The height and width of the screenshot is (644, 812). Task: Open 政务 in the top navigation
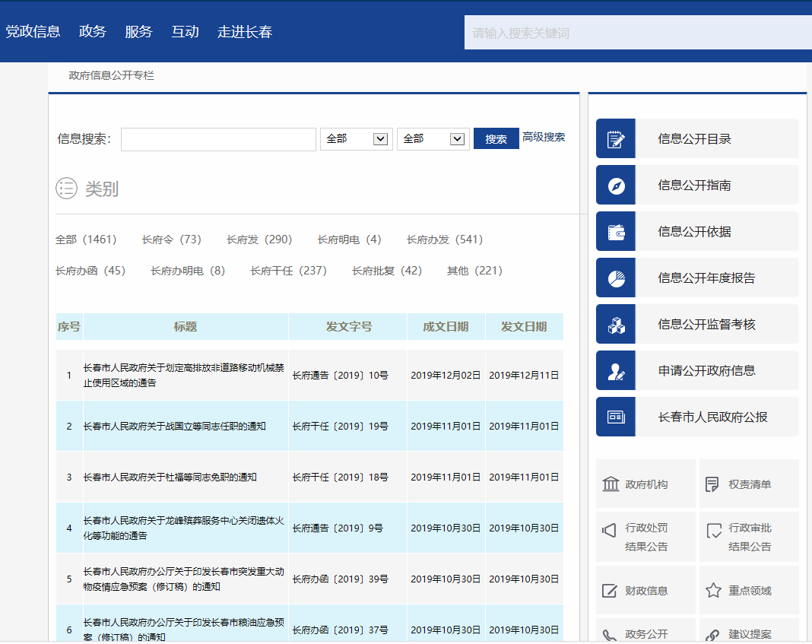93,32
